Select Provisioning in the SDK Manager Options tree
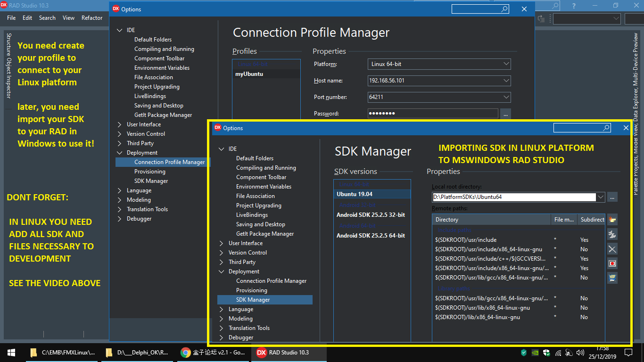This screenshot has height=362, width=644. (x=251, y=290)
